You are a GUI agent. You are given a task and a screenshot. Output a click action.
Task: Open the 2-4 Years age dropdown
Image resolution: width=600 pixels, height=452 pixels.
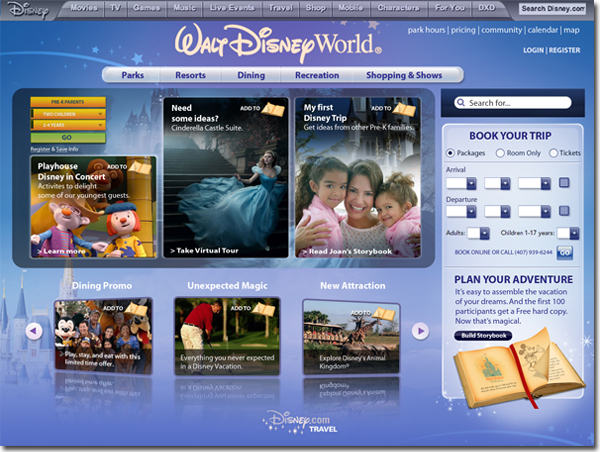tap(68, 125)
